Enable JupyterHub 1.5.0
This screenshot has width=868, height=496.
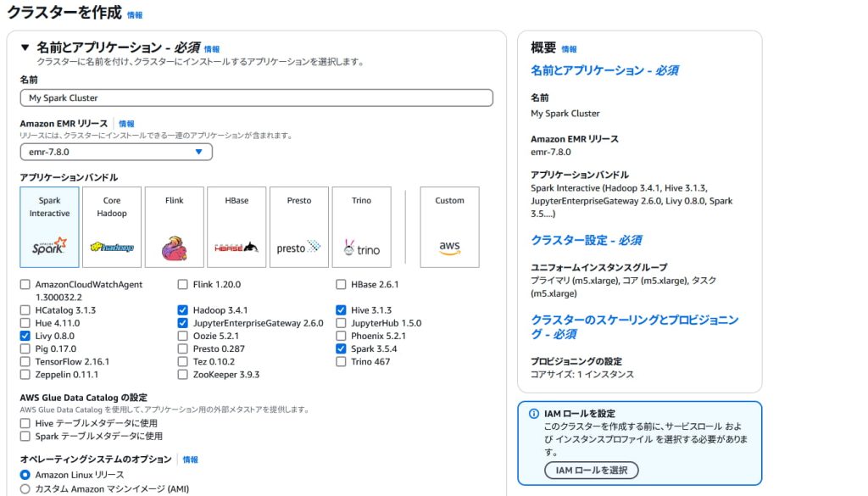pos(341,323)
